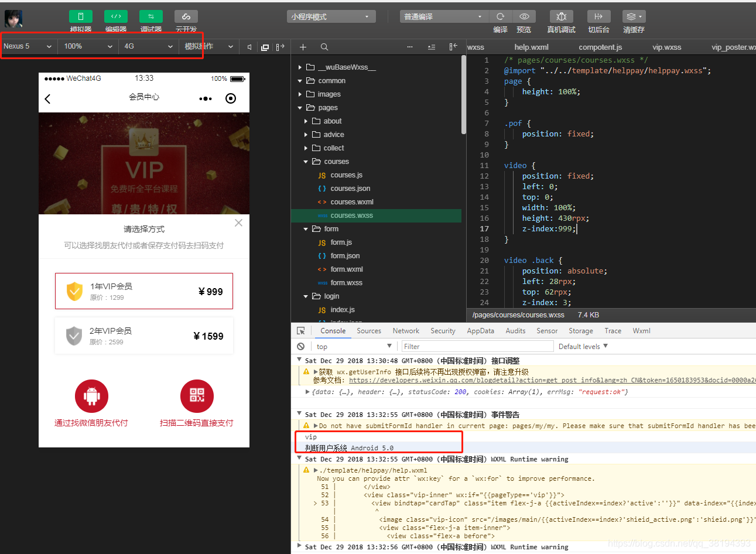Open mini program three-dot menu
The width and height of the screenshot is (756, 554).
click(206, 99)
